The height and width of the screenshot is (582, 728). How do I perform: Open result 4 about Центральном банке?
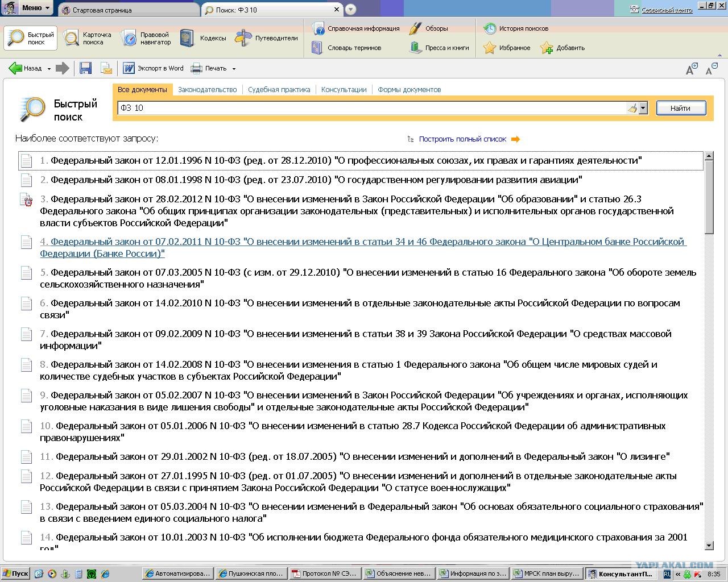[363, 248]
